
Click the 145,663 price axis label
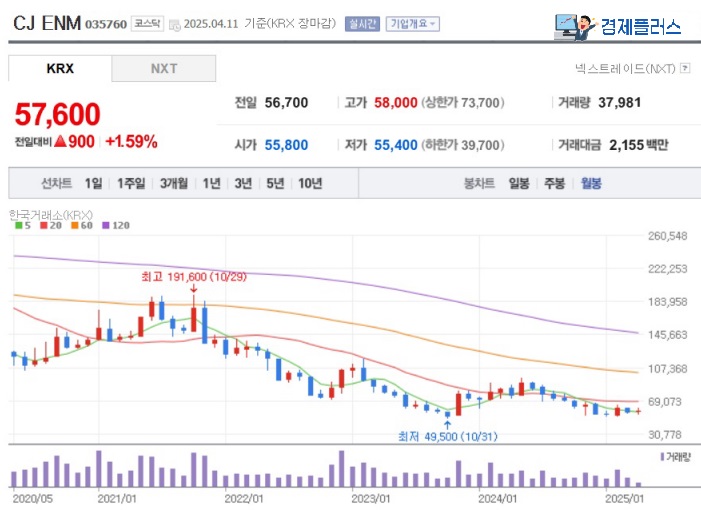pyautogui.click(x=667, y=335)
